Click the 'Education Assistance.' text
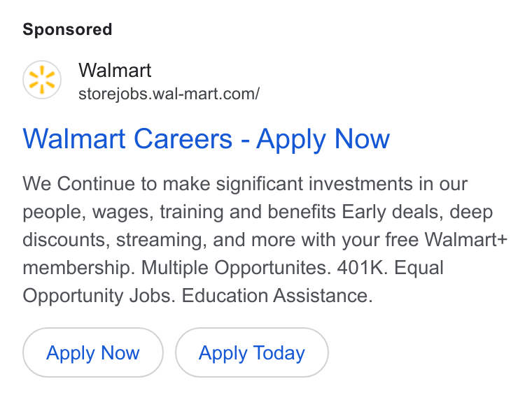The image size is (532, 400). click(277, 296)
